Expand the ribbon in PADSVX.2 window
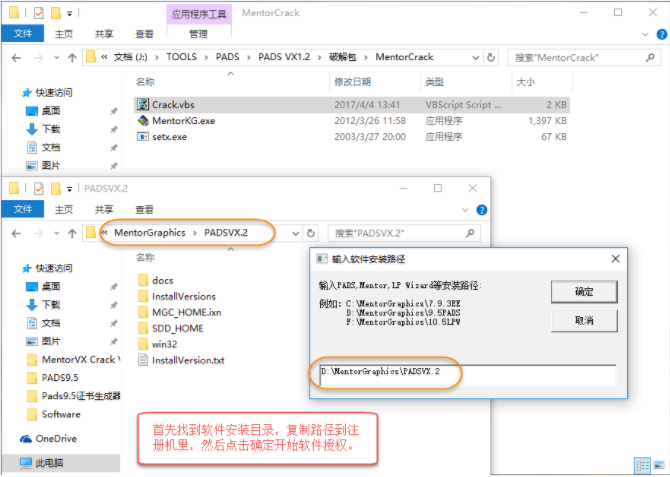This screenshot has width=670, height=477. coord(465,210)
